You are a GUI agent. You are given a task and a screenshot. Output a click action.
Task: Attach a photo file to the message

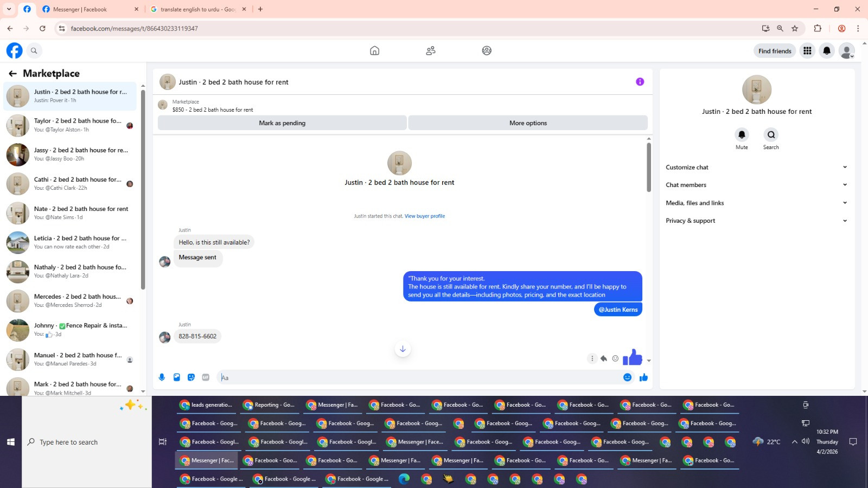pos(176,377)
